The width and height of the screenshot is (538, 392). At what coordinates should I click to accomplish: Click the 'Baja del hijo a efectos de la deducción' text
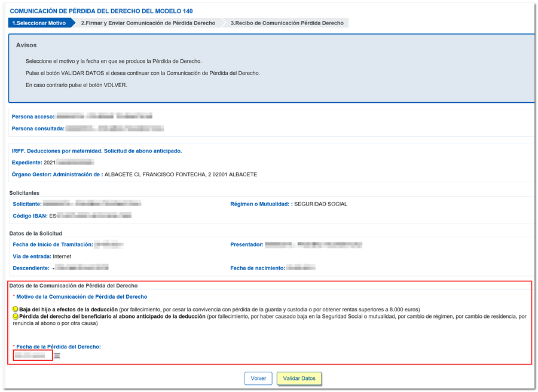[x=68, y=309]
